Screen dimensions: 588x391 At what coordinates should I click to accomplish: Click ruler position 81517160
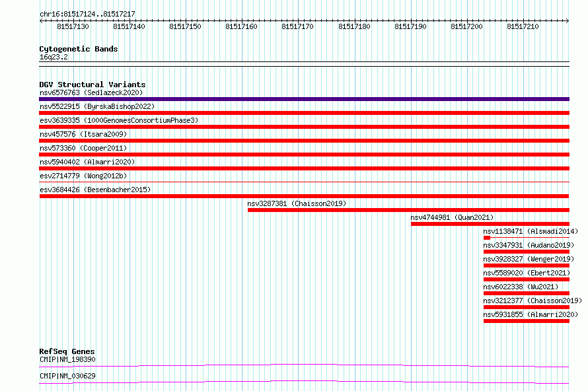click(242, 26)
